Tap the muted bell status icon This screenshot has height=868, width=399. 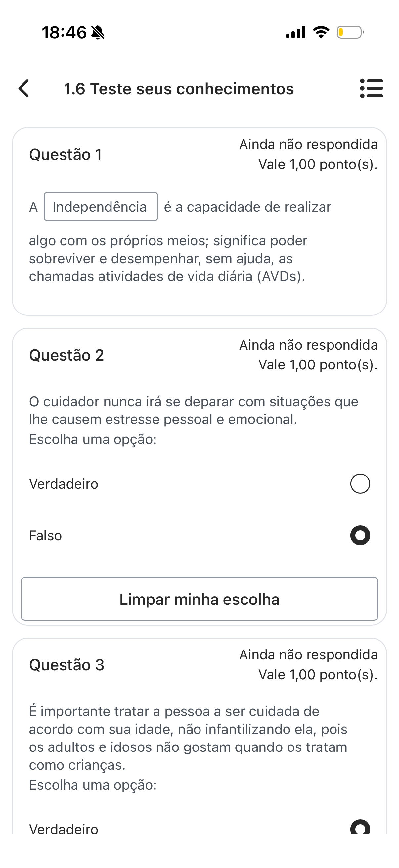98,33
